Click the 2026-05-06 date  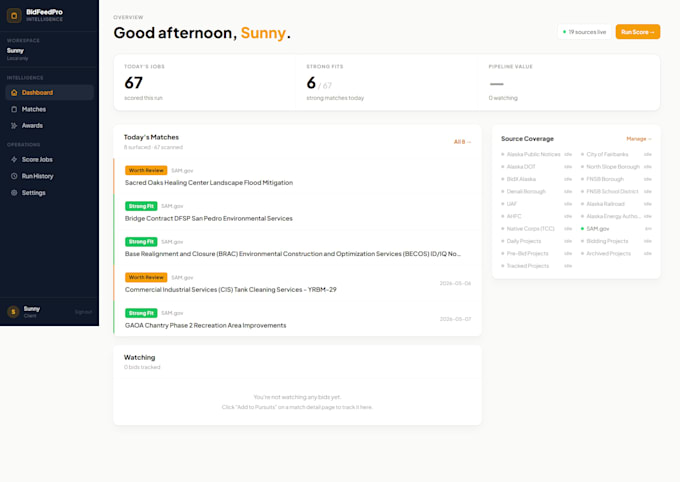coord(455,283)
